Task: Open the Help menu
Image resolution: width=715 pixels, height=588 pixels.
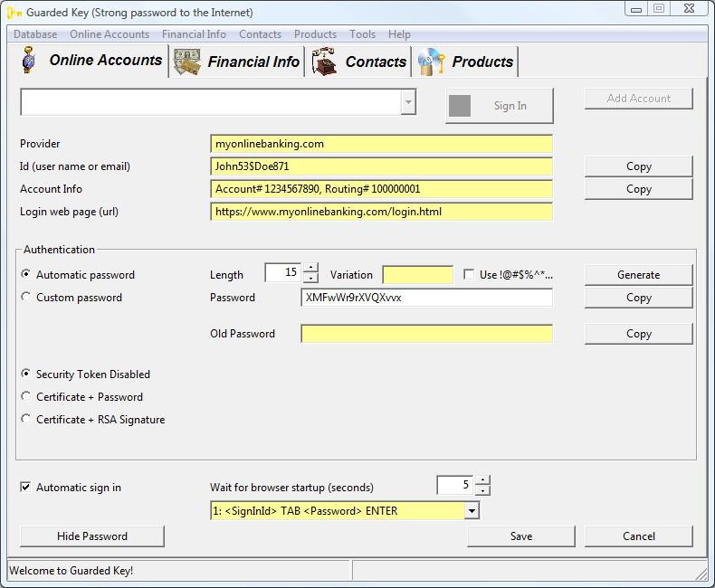Action: point(399,34)
